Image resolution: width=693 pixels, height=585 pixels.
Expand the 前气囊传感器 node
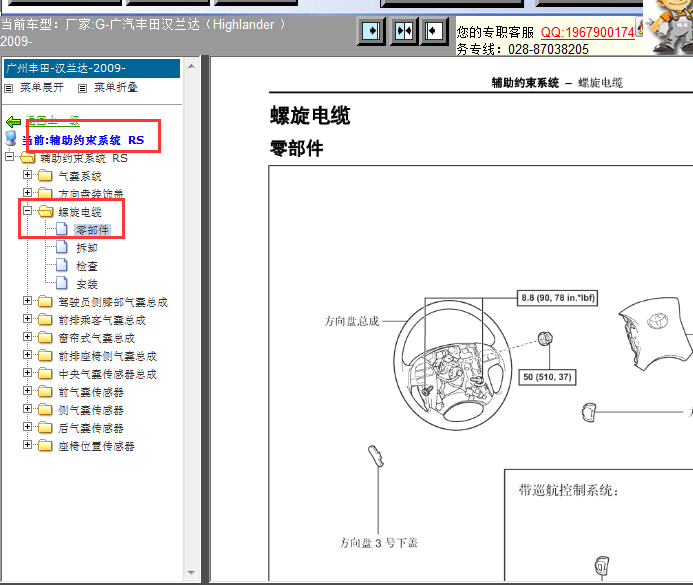coord(27,391)
